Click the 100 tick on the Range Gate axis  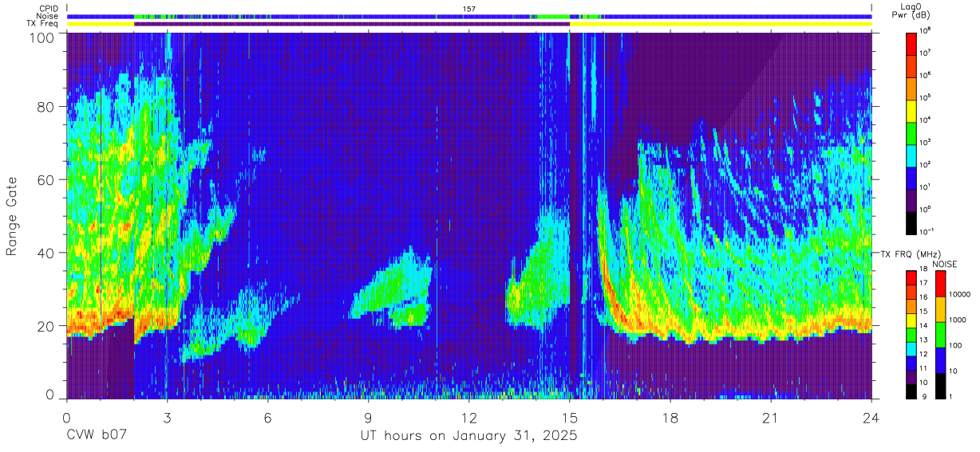coord(43,37)
